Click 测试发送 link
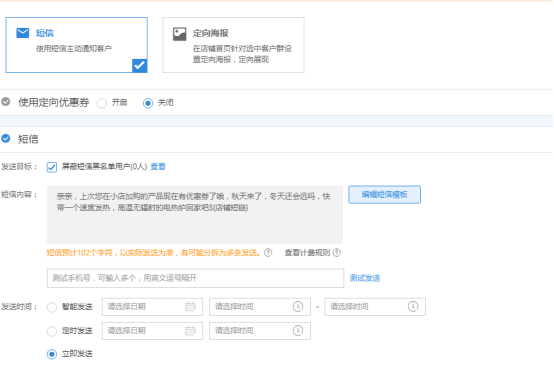The image size is (554, 372). tap(365, 278)
